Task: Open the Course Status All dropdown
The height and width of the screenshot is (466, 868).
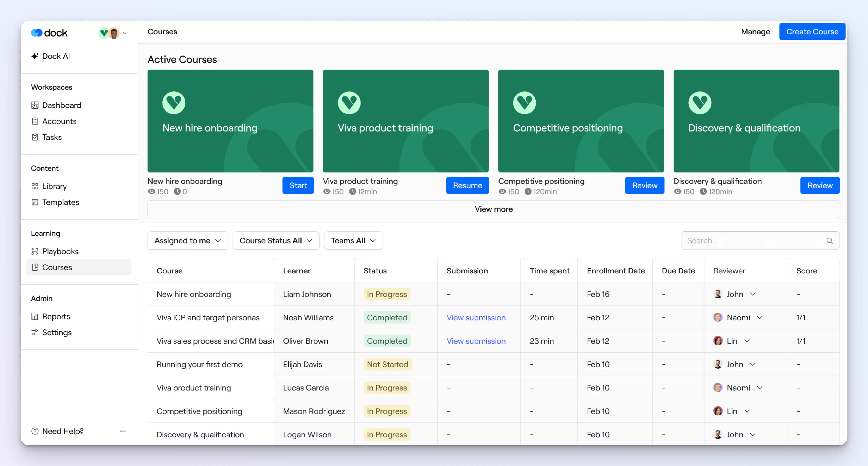Action: tap(276, 240)
